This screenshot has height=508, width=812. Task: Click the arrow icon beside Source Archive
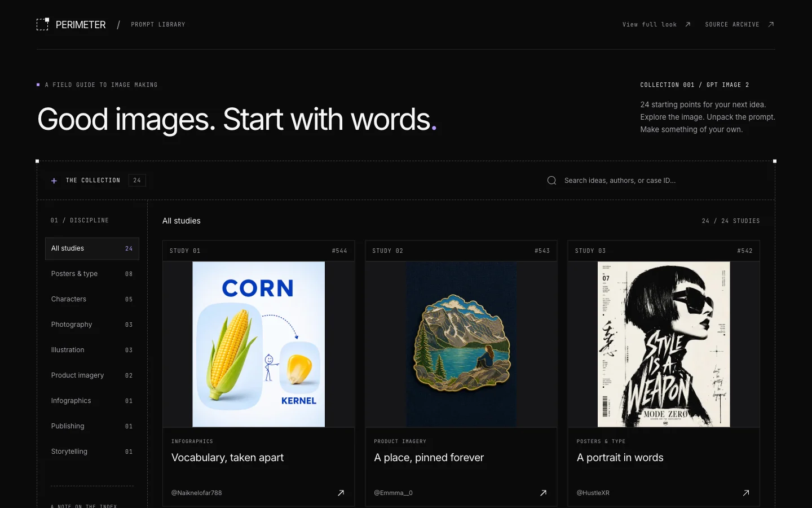click(771, 24)
